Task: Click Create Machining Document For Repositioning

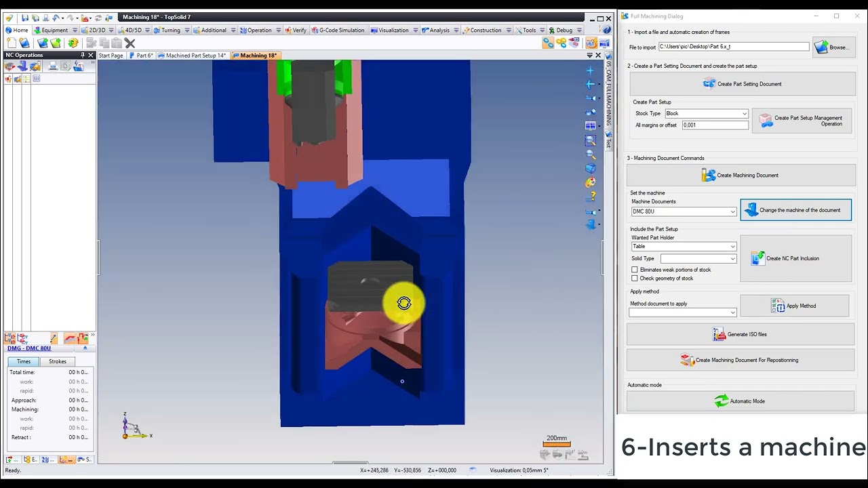Action: tap(741, 360)
